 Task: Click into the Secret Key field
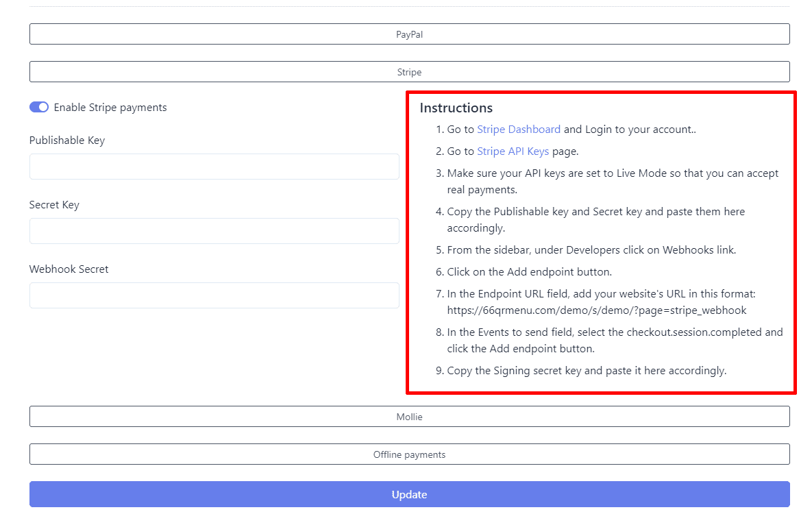pyautogui.click(x=214, y=231)
